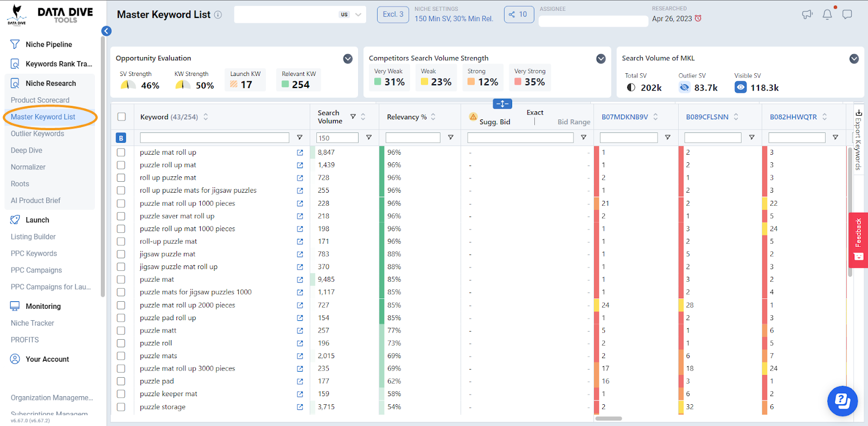Sort by the Relevancy % column arrows

pyautogui.click(x=433, y=117)
